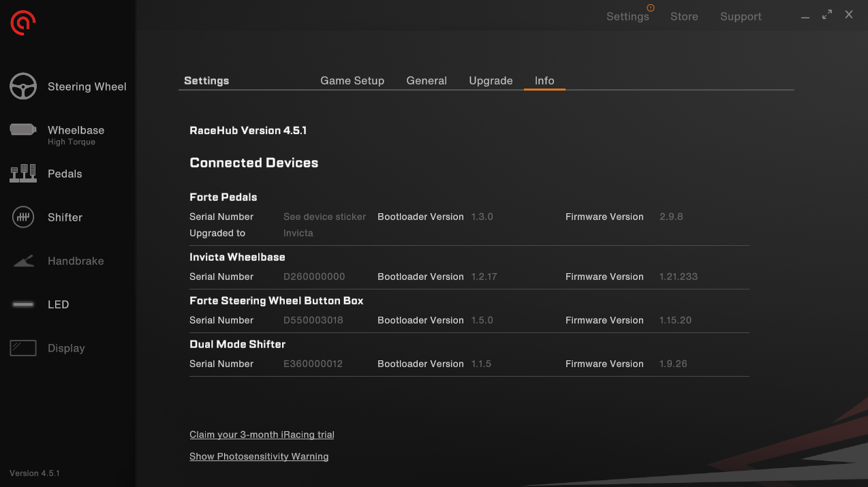Click bootloader version 1.2.17

pyautogui.click(x=484, y=277)
